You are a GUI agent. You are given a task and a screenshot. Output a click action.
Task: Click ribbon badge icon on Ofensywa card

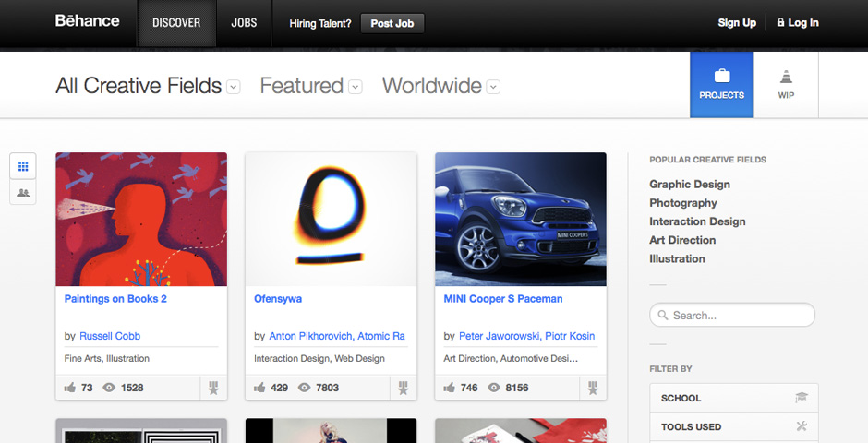404,389
